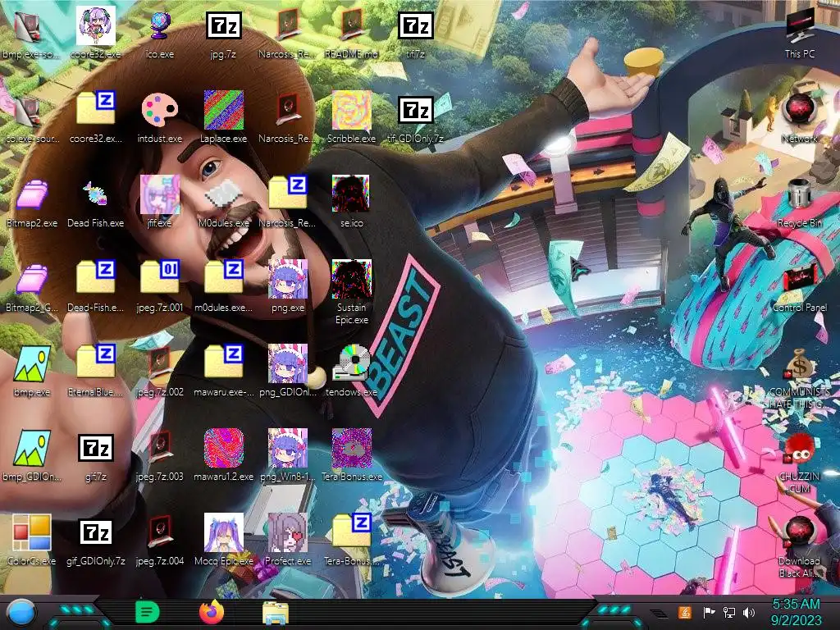Viewport: 840px width, 630px height.
Task: Select the EternalBlue... zipped folder
Action: pos(96,362)
